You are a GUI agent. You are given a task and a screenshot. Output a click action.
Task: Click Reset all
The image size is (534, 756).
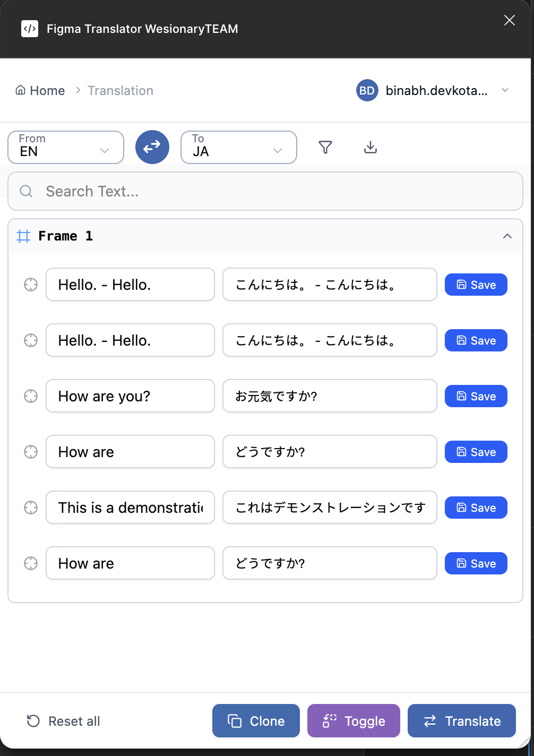click(63, 721)
